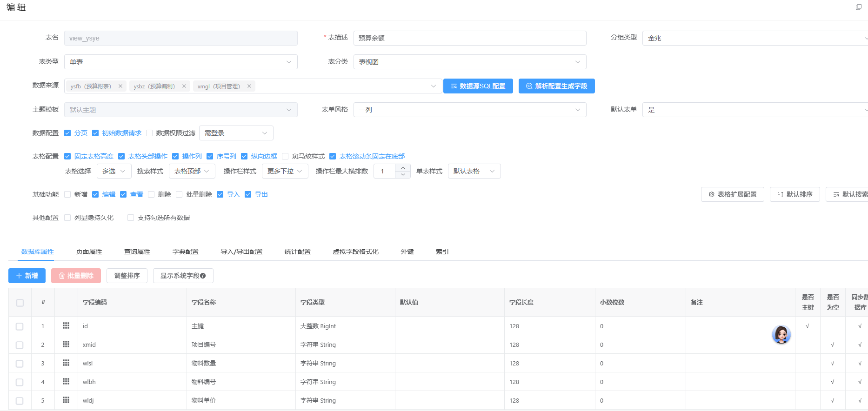Increase 操作栏最大横排数 with up arrow
Viewport: 868px width, 411px height.
pos(403,167)
